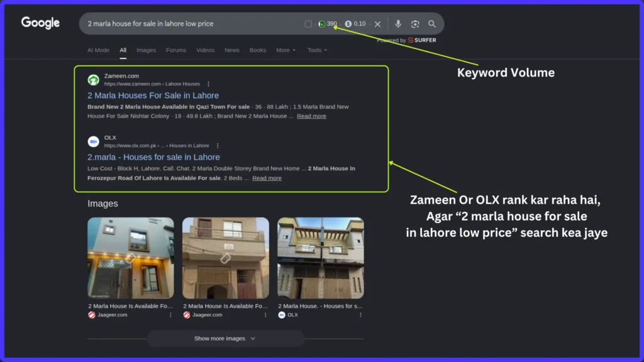The image size is (644, 362).
Task: Click Read more on Zameen snippet
Action: tap(311, 116)
